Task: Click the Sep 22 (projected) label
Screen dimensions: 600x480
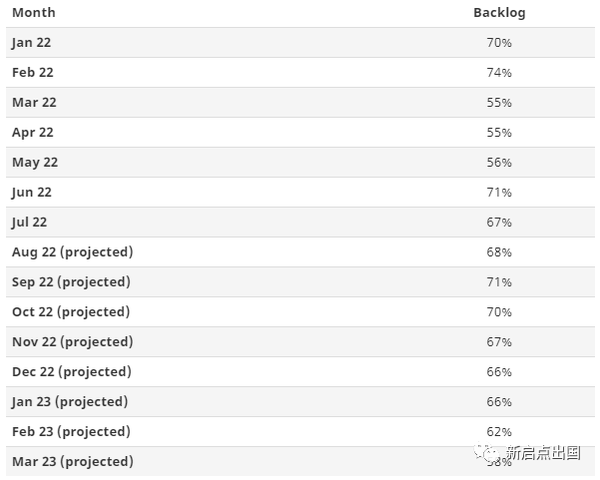Action: [x=71, y=282]
